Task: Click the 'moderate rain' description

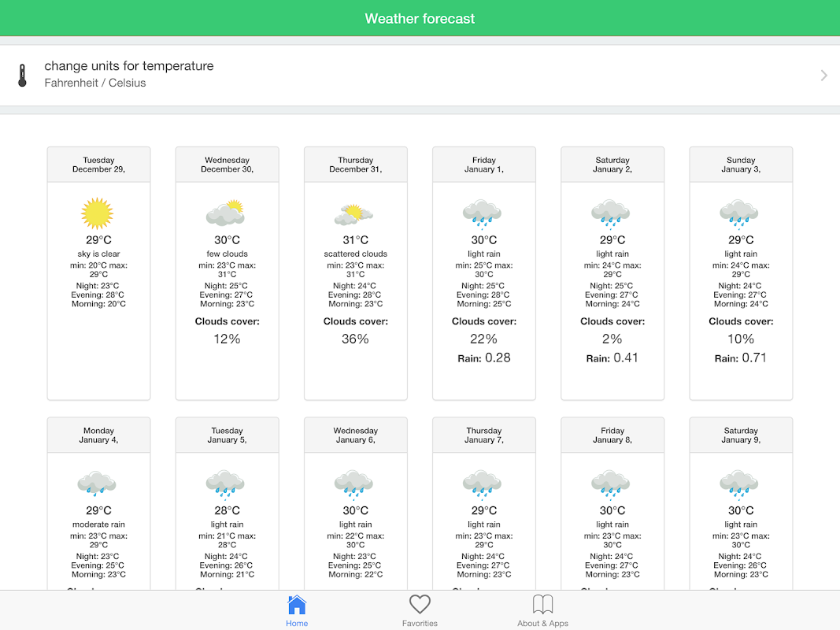Action: point(98,524)
